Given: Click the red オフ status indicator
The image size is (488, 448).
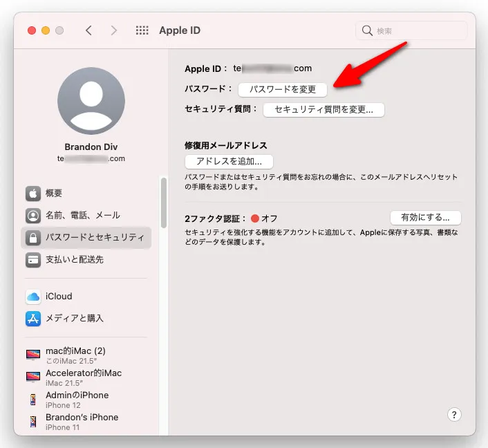Looking at the screenshot, I should [255, 218].
